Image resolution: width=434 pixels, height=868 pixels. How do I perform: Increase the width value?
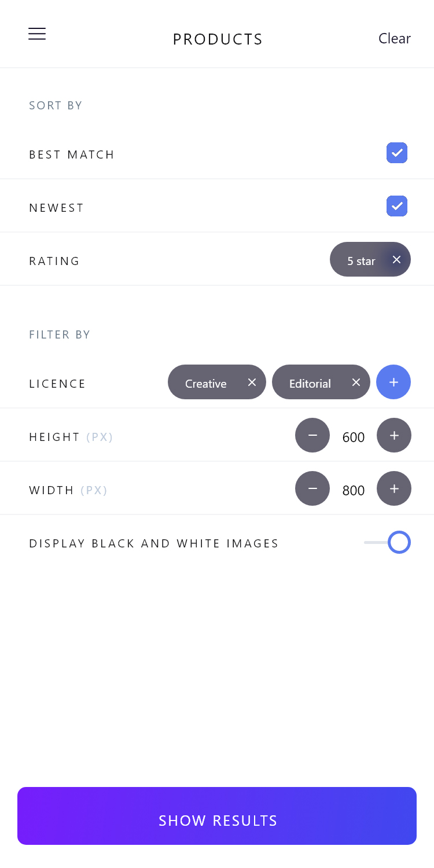[x=394, y=488]
